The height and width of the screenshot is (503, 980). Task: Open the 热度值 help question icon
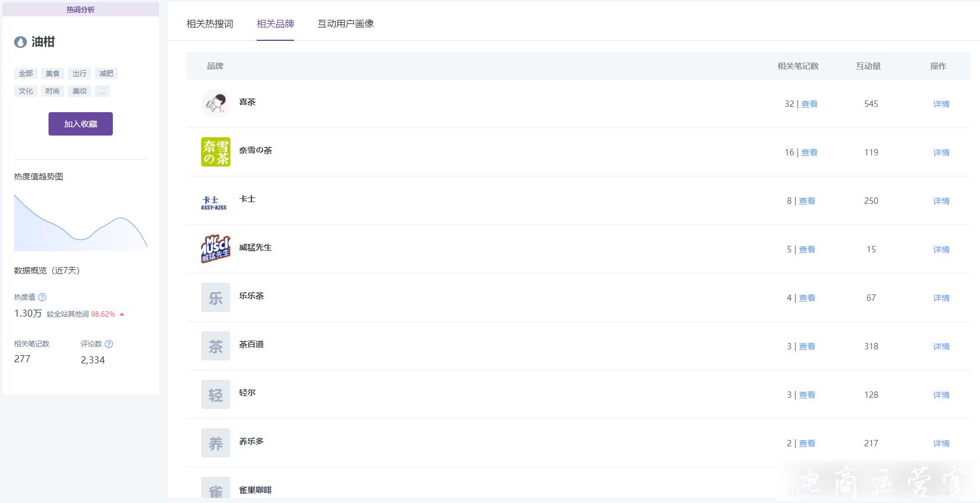tap(42, 297)
